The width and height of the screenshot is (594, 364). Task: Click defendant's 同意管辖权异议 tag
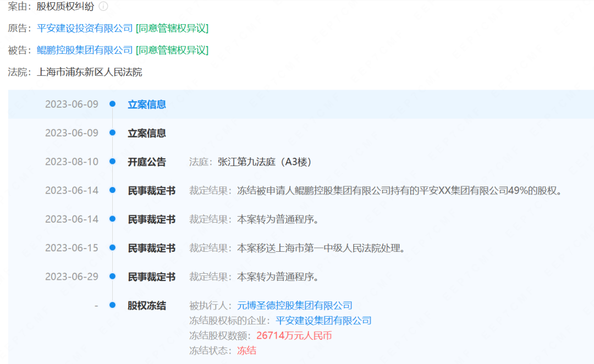(172, 50)
